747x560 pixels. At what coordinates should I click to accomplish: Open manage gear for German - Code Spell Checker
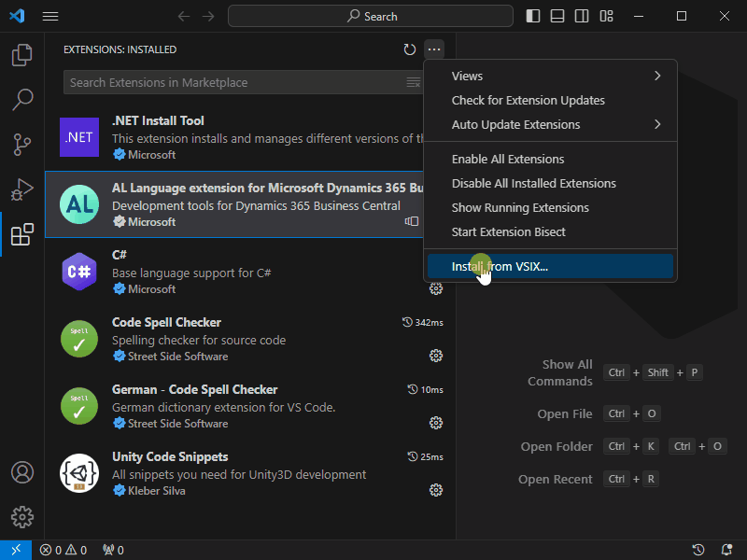pyautogui.click(x=436, y=423)
